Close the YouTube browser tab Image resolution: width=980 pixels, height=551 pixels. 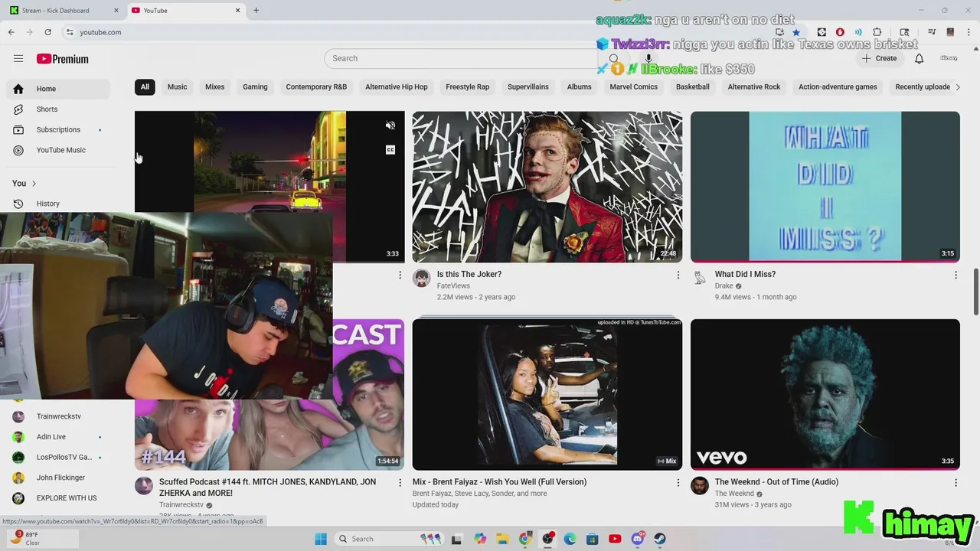coord(237,11)
